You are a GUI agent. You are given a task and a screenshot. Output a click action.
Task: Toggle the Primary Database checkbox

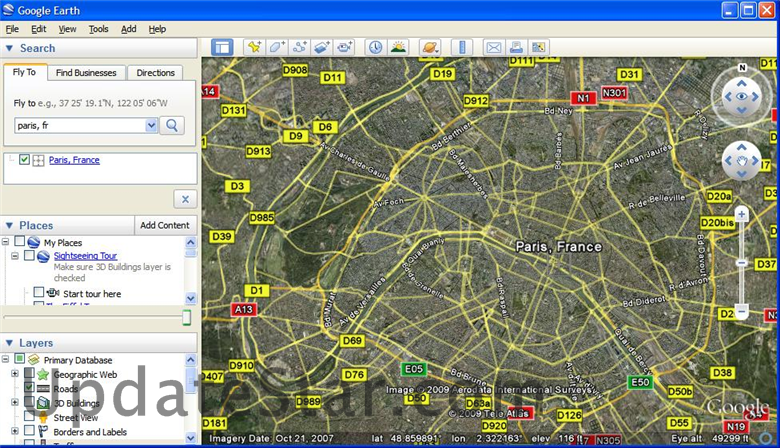click(x=19, y=358)
